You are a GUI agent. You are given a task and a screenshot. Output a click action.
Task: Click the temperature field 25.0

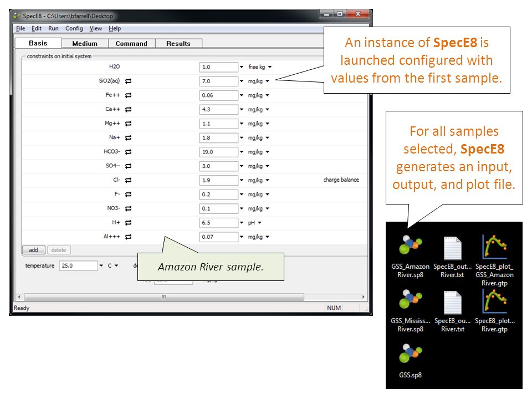tap(79, 265)
